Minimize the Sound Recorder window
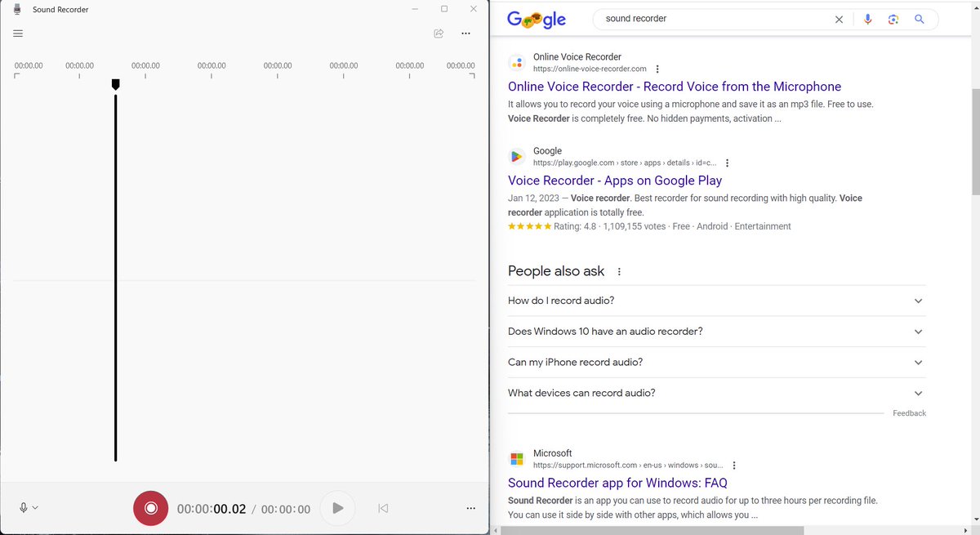This screenshot has height=535, width=980. (416, 9)
